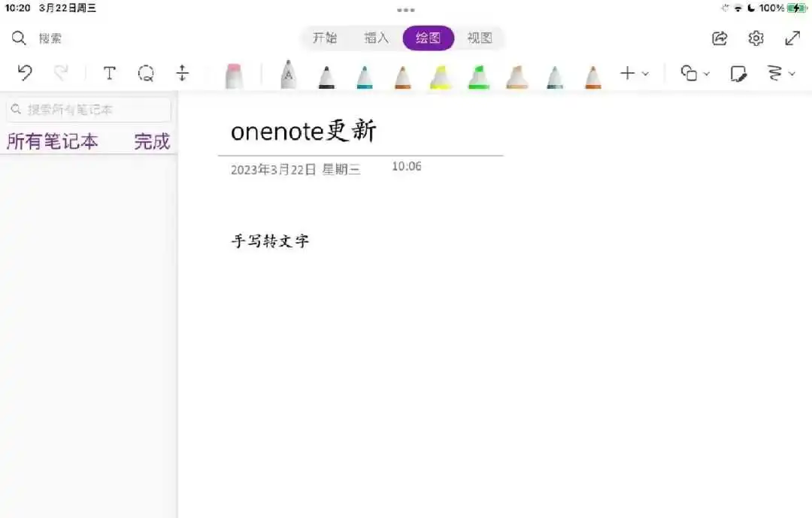This screenshot has width=812, height=518.
Task: Select the bright teal pen
Action: pyautogui.click(x=365, y=77)
